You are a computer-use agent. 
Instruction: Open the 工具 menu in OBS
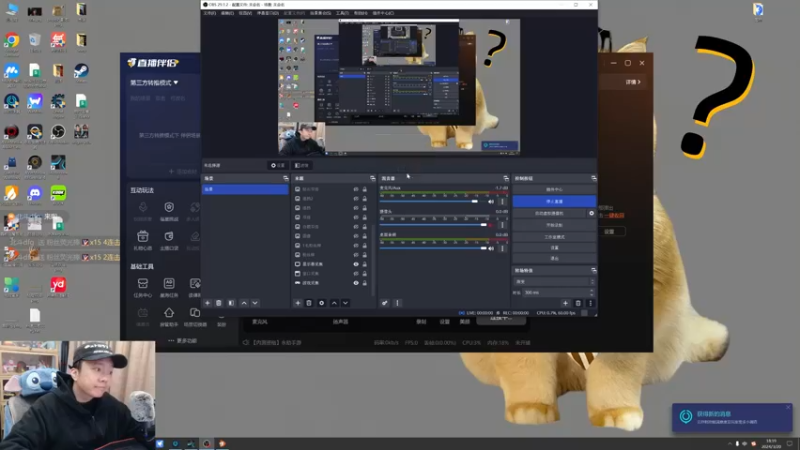click(x=342, y=13)
